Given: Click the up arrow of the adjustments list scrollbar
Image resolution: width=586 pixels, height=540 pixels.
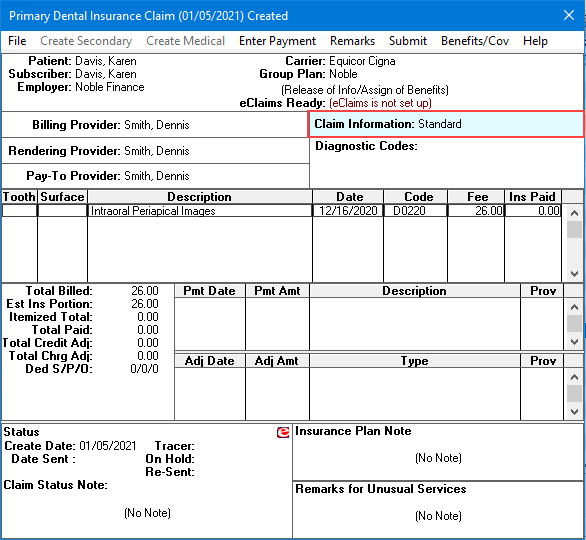Looking at the screenshot, I should click(574, 377).
